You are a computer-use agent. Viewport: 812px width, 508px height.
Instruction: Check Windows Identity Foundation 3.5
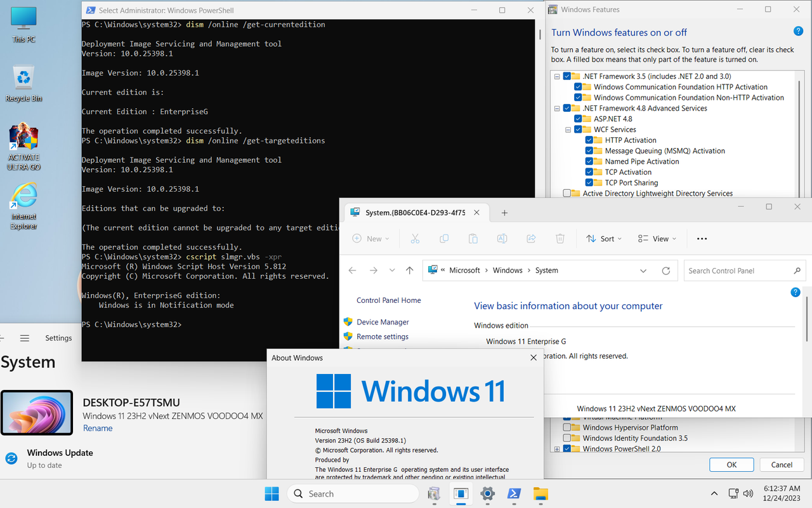coord(567,438)
